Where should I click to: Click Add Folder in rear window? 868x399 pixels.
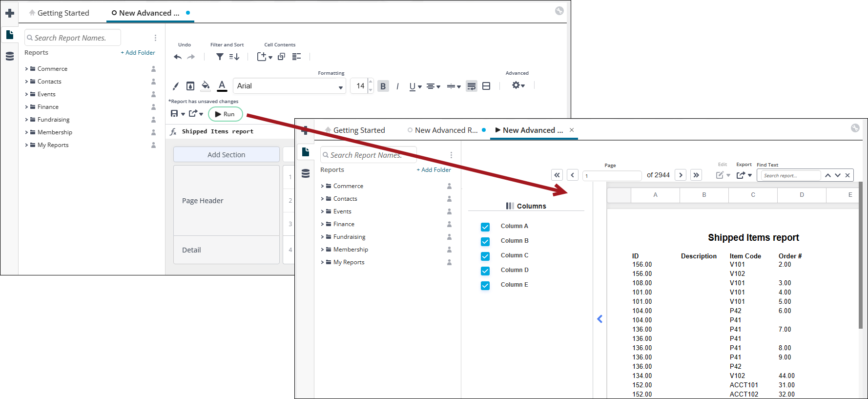coord(138,52)
